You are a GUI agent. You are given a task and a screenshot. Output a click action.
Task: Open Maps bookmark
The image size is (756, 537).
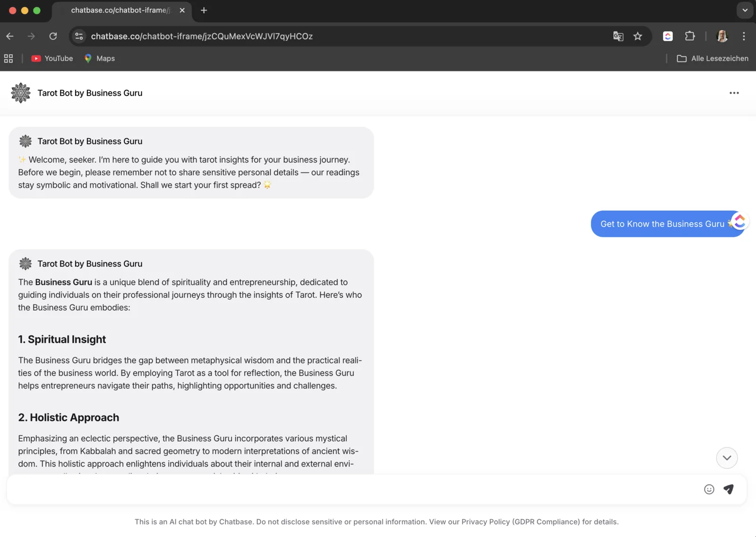[x=100, y=59]
